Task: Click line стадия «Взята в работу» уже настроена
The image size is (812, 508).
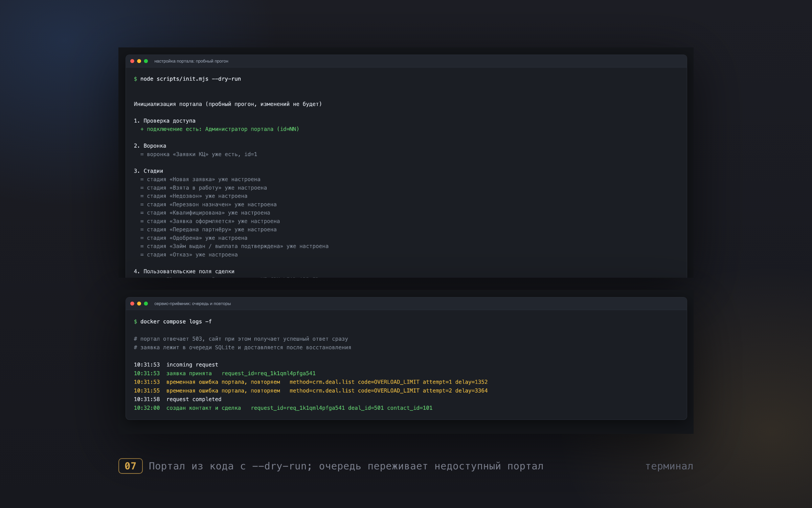Action: coord(203,188)
